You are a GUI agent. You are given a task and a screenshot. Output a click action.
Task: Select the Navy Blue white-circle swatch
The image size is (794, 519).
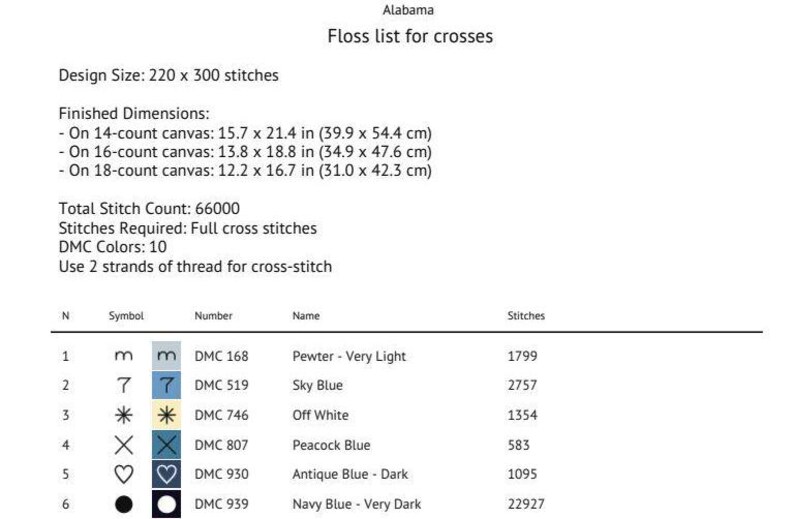pyautogui.click(x=166, y=504)
